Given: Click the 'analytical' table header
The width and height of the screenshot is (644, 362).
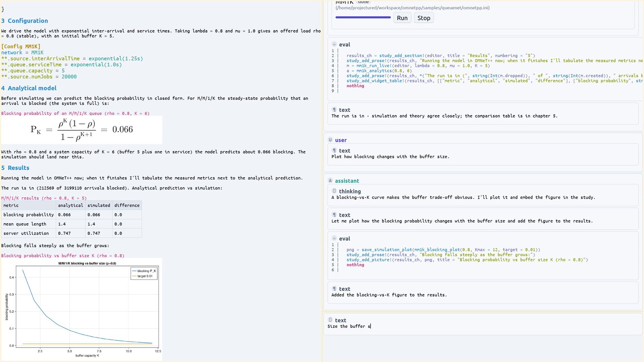Looking at the screenshot, I should point(70,206).
